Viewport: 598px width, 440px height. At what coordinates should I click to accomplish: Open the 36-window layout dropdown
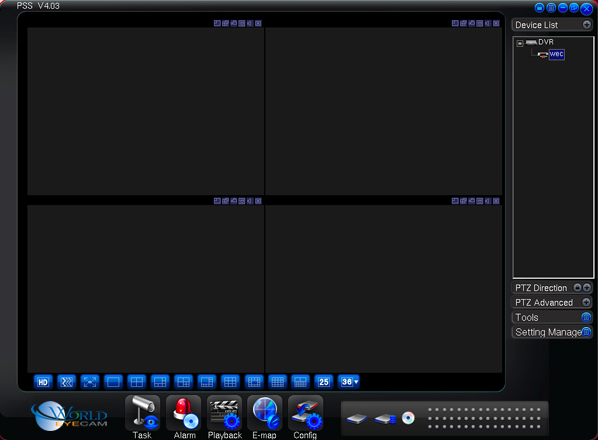click(349, 382)
